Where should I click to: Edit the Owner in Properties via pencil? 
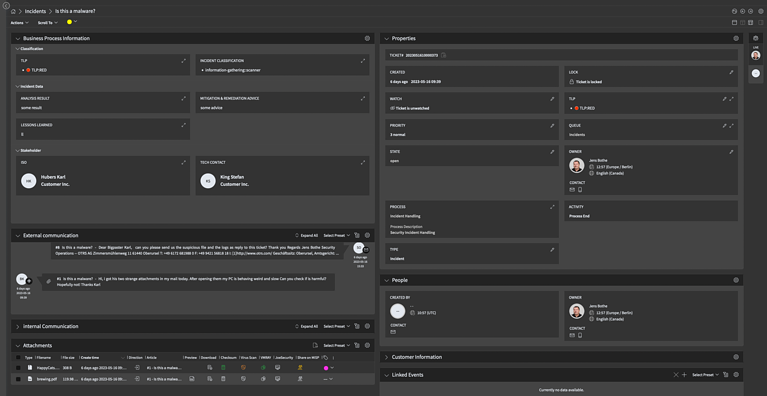coord(731,152)
